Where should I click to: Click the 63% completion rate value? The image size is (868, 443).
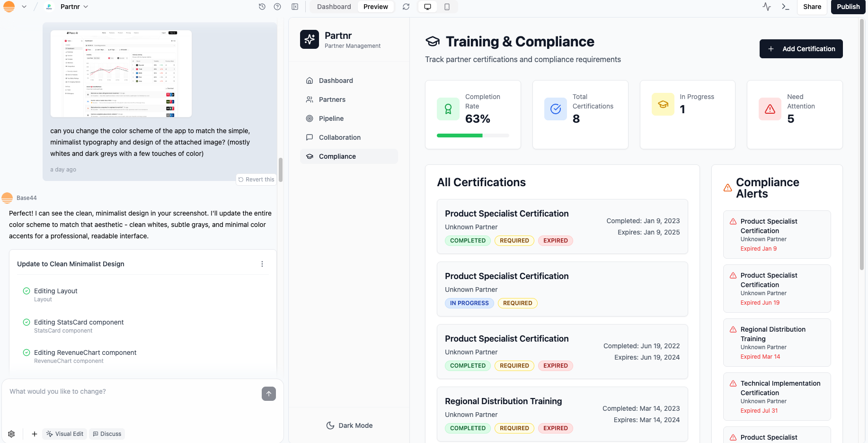coord(478,119)
